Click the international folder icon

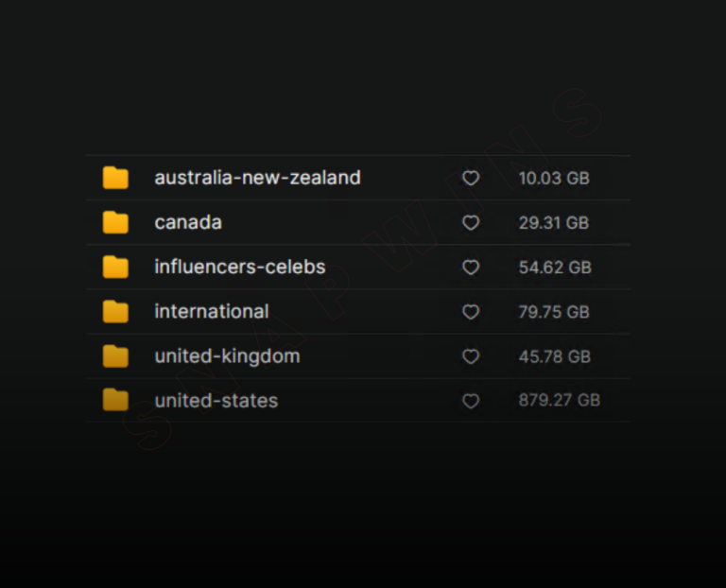[x=115, y=311]
